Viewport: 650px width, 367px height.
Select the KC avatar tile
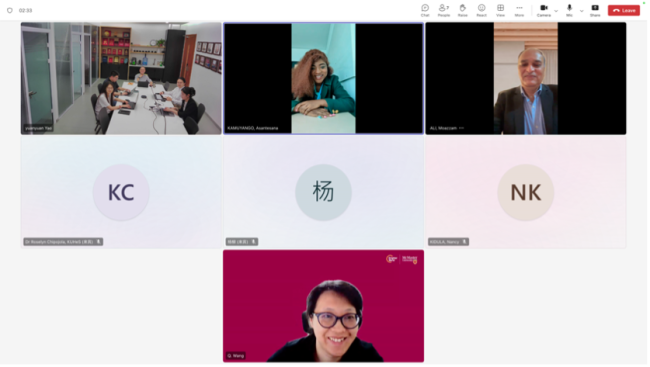[x=121, y=193]
